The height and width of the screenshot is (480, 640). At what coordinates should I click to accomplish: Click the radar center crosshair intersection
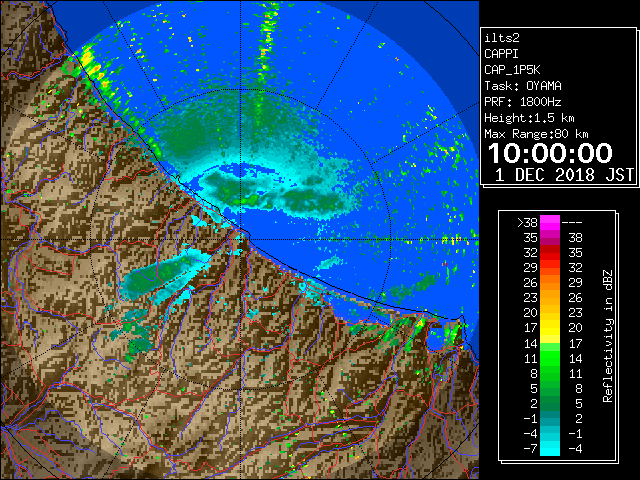coord(241,240)
